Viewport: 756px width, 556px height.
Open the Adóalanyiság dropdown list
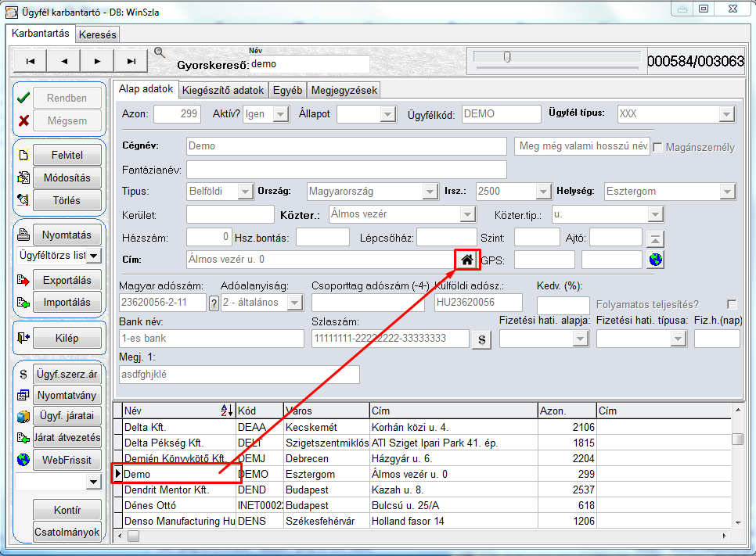(294, 303)
